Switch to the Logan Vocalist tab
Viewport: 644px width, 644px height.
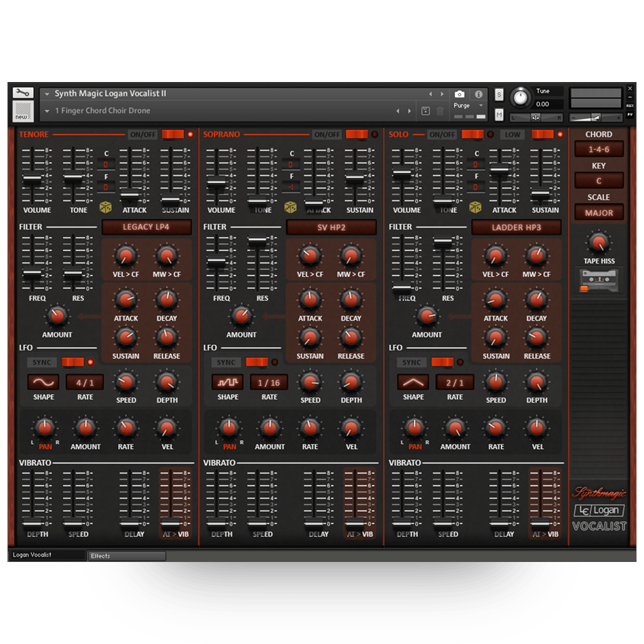click(46, 555)
